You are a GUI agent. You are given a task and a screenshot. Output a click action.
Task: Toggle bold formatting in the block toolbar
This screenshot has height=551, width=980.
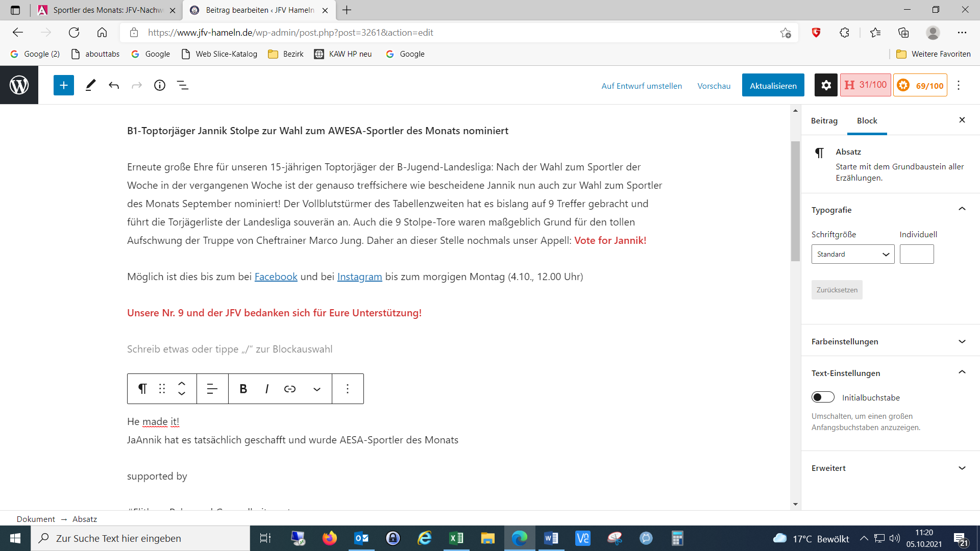tap(243, 389)
